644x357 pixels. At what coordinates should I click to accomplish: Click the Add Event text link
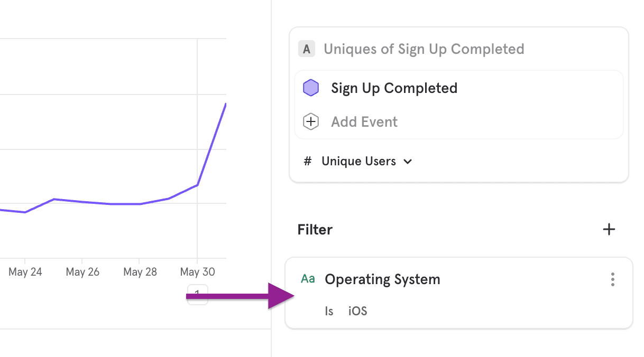coord(364,121)
